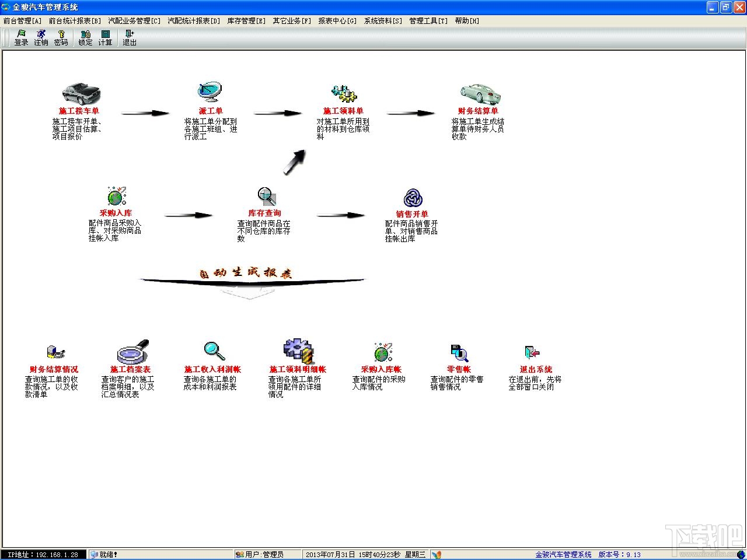The width and height of the screenshot is (747, 560).
Task: Open the 系统资料[S] menu
Action: [x=383, y=20]
